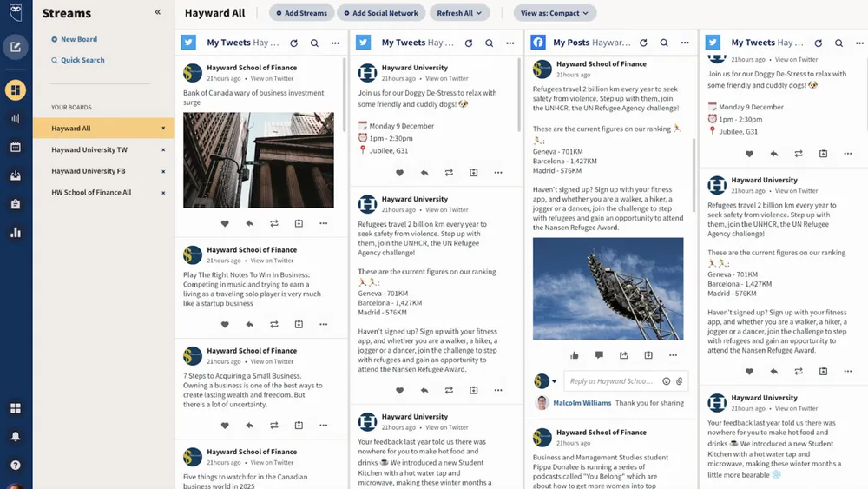Image resolution: width=868 pixels, height=489 pixels.
Task: Click the New Board link
Action: [x=78, y=39]
